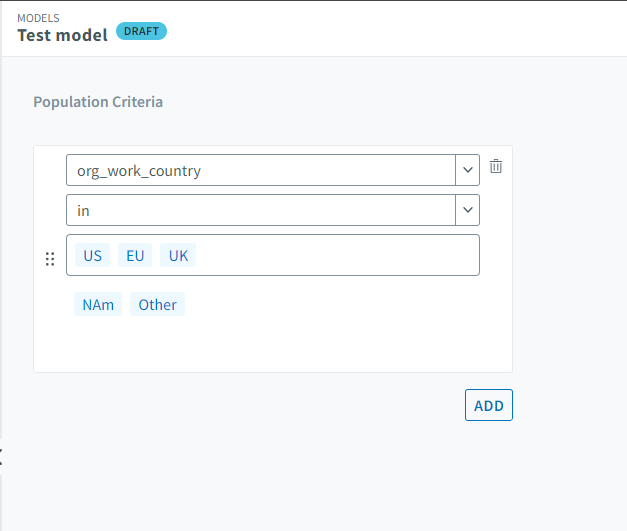Expand the "in" operator dropdown chevron
This screenshot has height=531, width=627.
pyautogui.click(x=467, y=210)
